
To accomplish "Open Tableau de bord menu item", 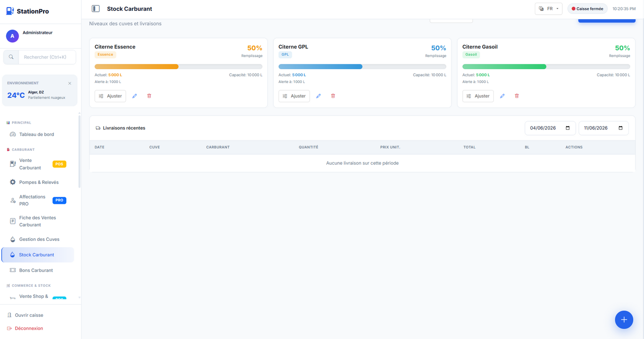I will [38, 134].
